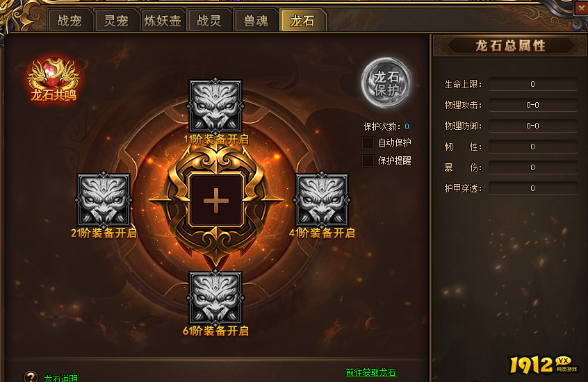This screenshot has height=382, width=588.
Task: Open the question mark help icon
Action: pos(31,376)
